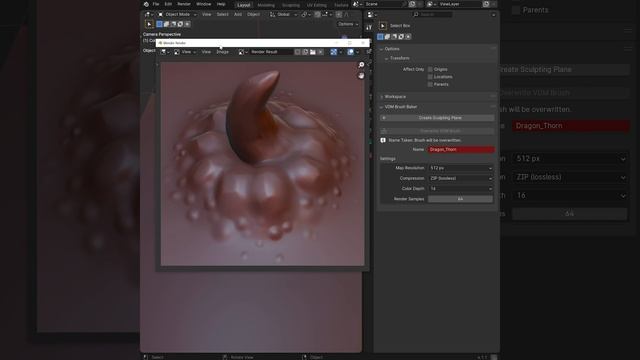Toggle the overlays icon in render window

[x=351, y=52]
